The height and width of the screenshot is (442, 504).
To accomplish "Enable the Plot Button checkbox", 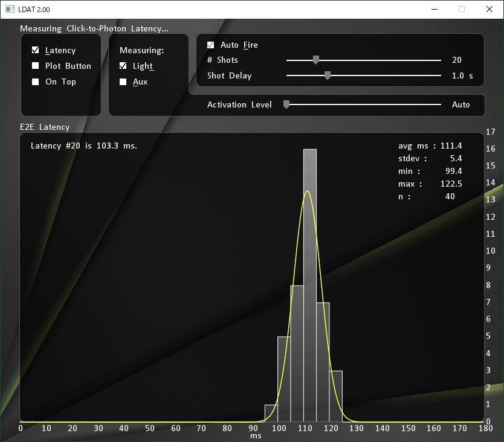I will (x=36, y=66).
